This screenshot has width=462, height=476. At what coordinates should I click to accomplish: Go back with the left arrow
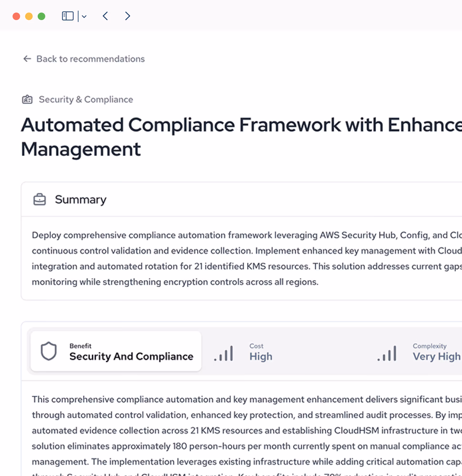pos(105,16)
